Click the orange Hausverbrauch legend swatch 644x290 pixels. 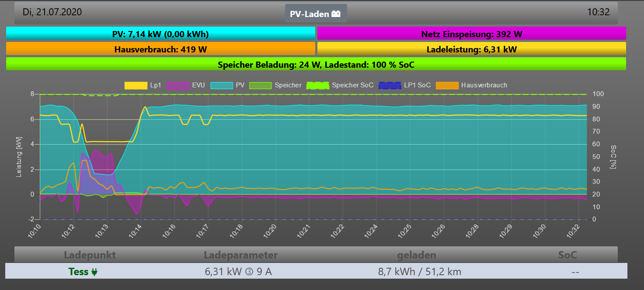pyautogui.click(x=447, y=86)
